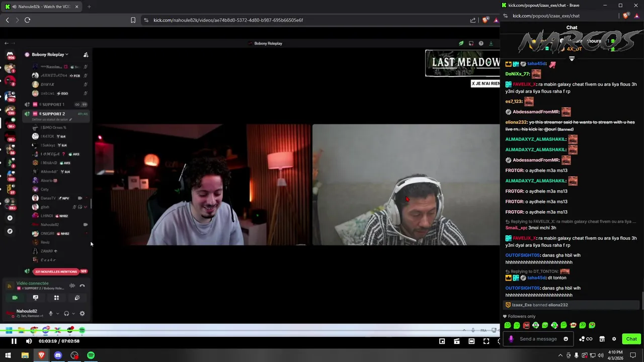The height and width of the screenshot is (362, 644).
Task: Click the red angry emote in quick row
Action: pos(526,325)
